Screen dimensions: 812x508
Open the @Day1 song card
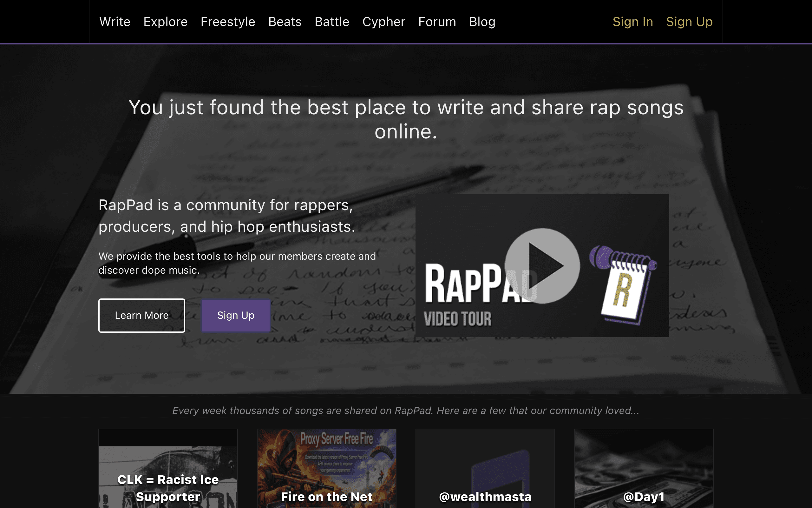[644, 468]
